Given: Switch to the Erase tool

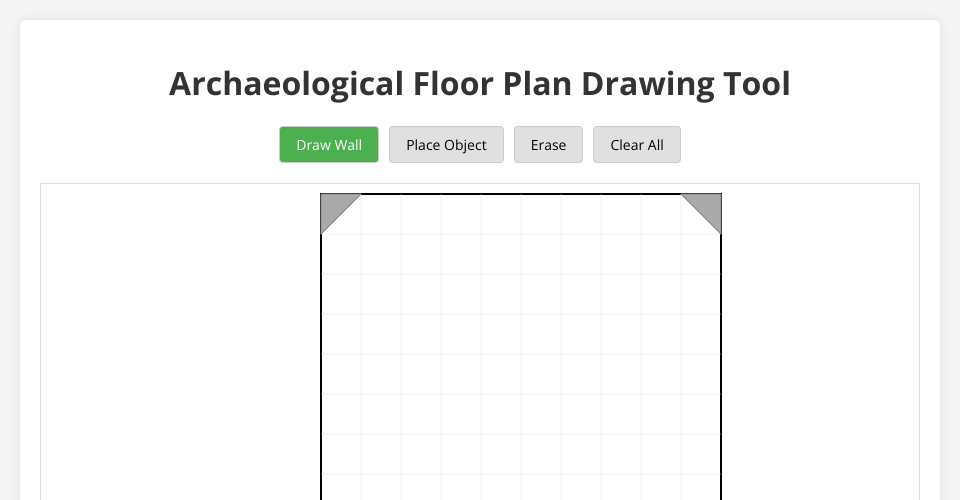Looking at the screenshot, I should click(x=548, y=145).
